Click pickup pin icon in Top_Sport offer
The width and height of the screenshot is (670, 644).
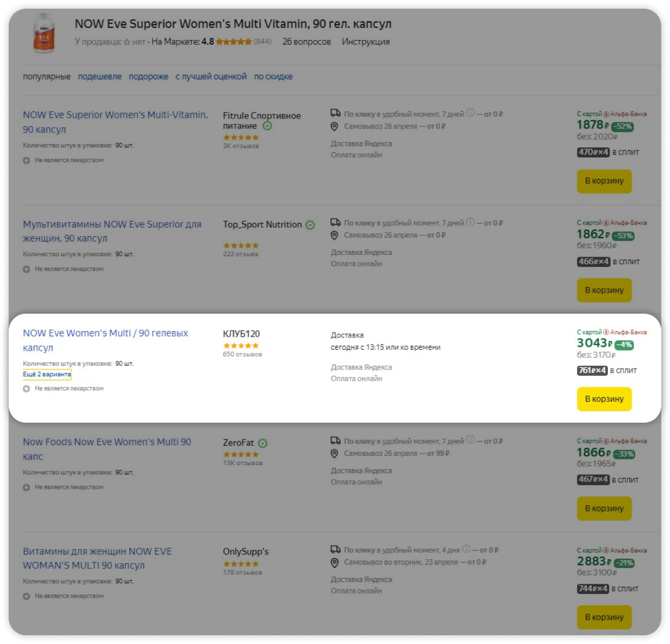334,235
